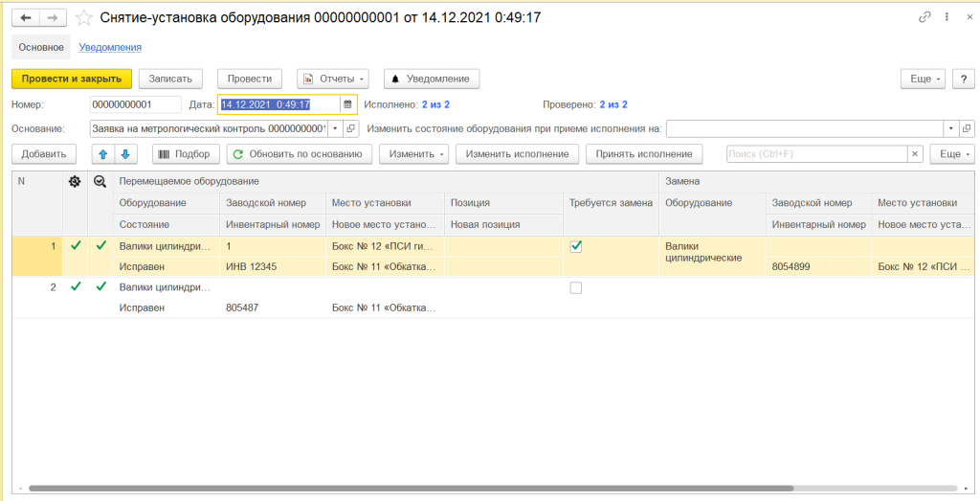Click the gear column header icon
Image resolution: width=980 pixels, height=501 pixels.
point(75,181)
